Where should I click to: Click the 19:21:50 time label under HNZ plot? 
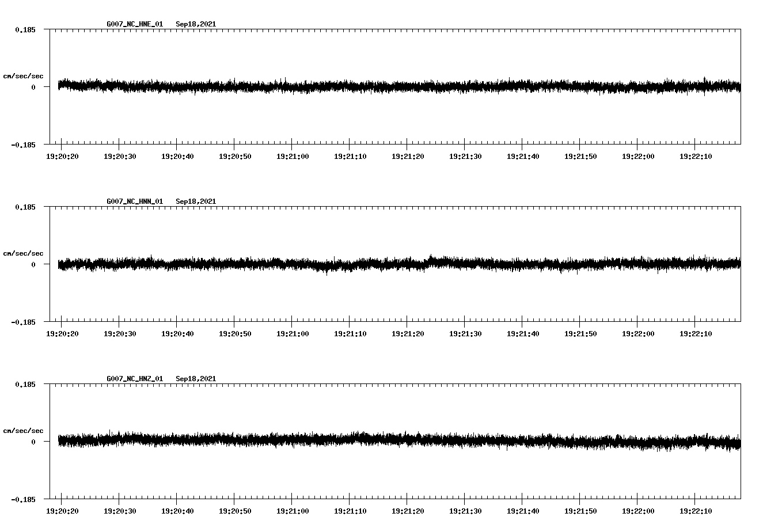point(580,511)
